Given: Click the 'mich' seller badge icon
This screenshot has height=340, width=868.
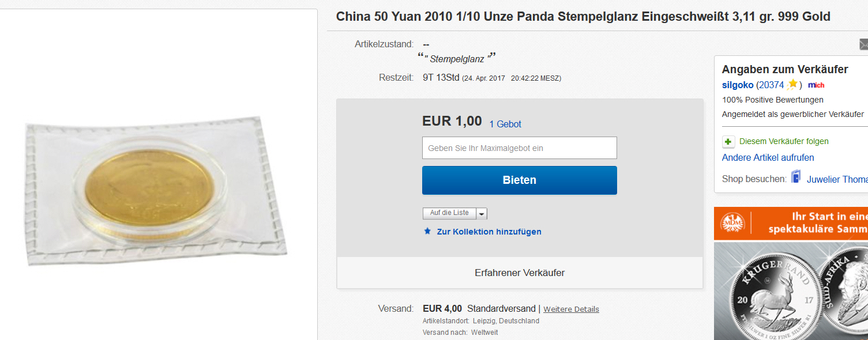Looking at the screenshot, I should [x=816, y=85].
